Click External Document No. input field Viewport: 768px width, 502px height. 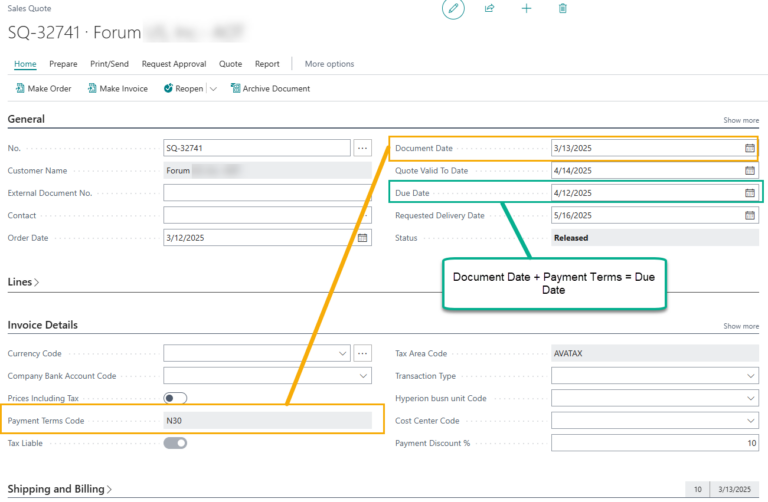coord(267,193)
